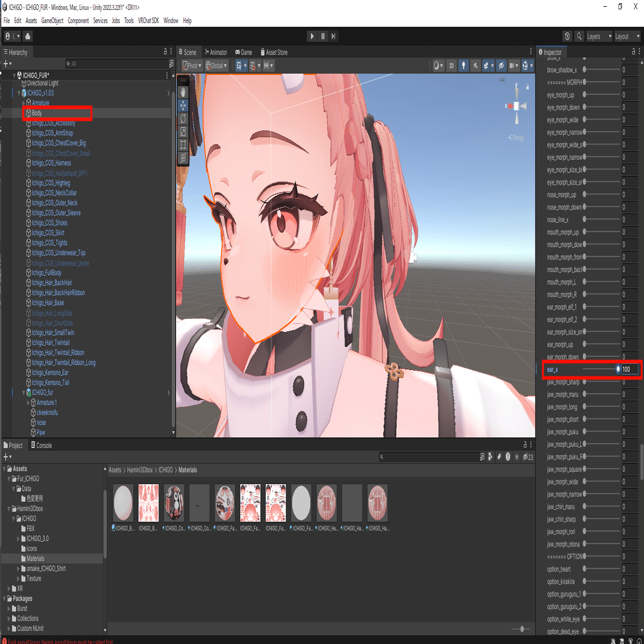This screenshot has height=644, width=644.
Task: Click the Pause button
Action: 322,36
